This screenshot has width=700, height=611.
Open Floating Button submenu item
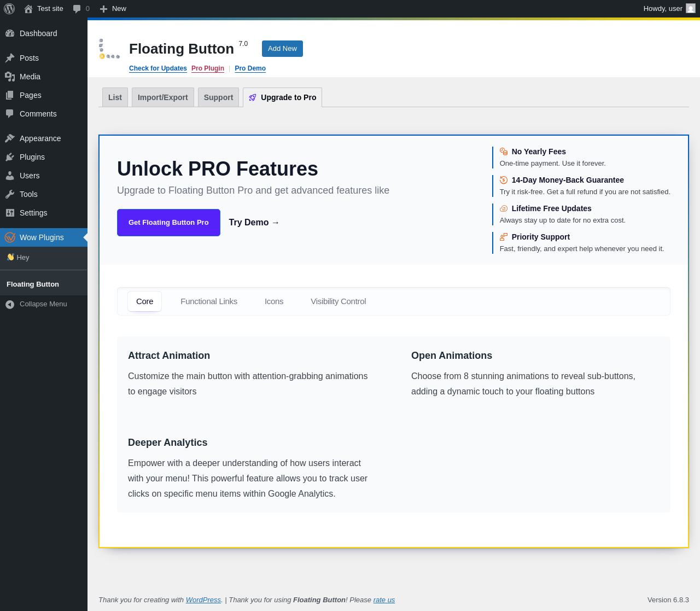[44, 284]
